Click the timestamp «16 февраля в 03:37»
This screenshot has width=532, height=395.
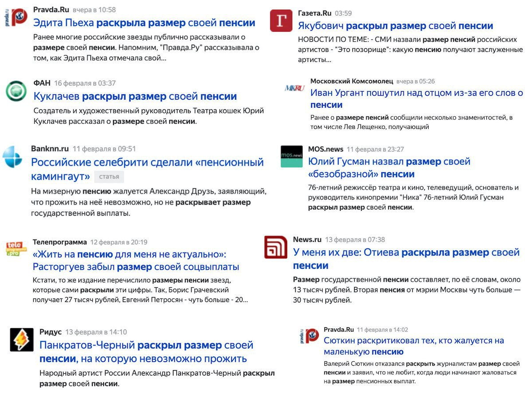point(85,83)
